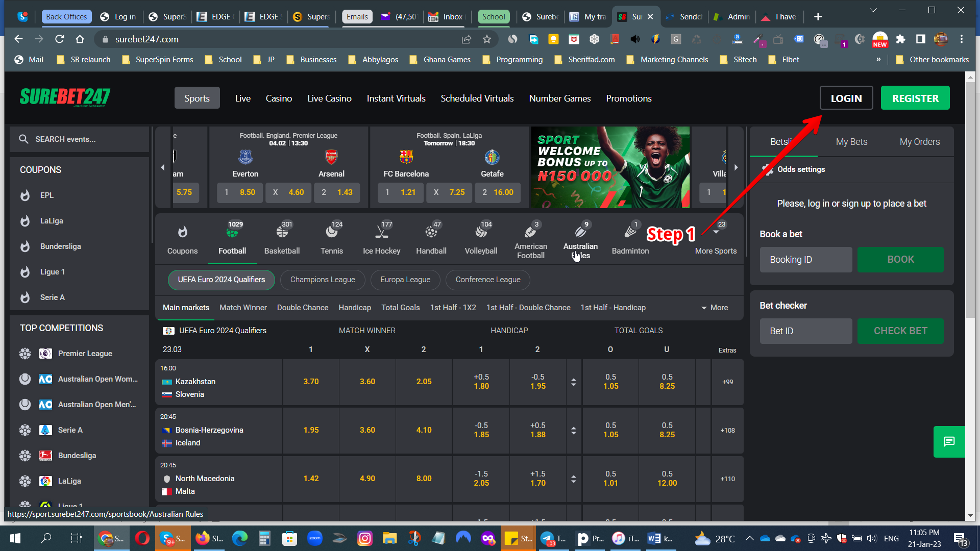Select the American Football sport icon
This screenshot has width=980, height=551.
[530, 232]
